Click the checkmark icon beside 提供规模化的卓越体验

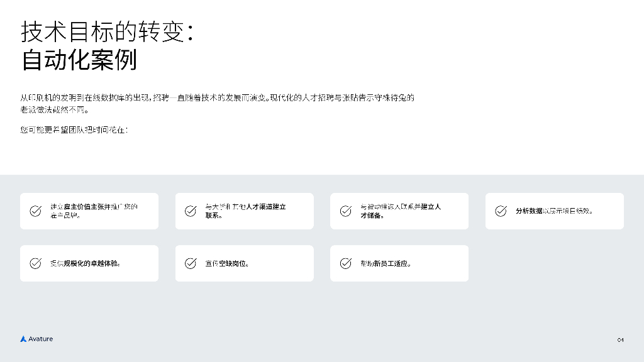point(36,263)
